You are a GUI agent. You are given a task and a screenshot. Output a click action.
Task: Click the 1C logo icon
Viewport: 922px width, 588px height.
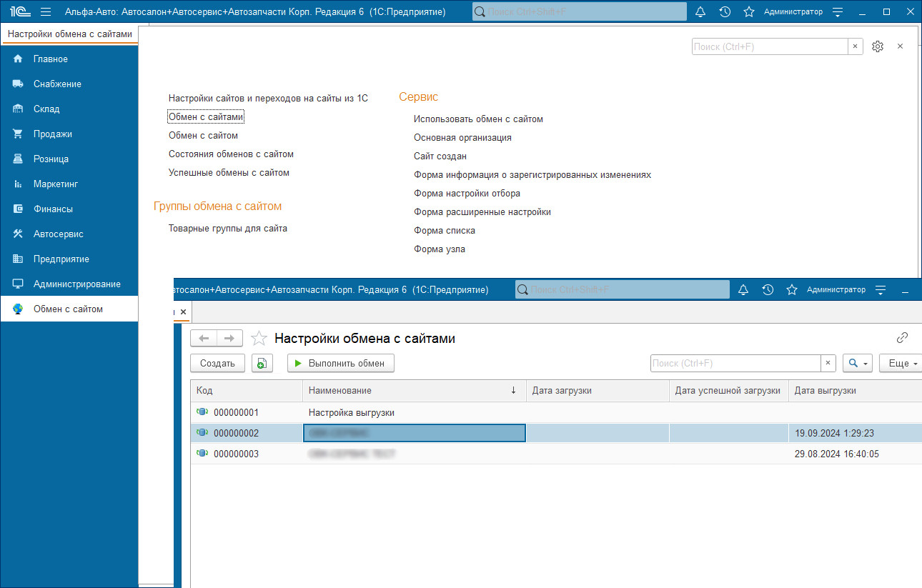coord(19,11)
